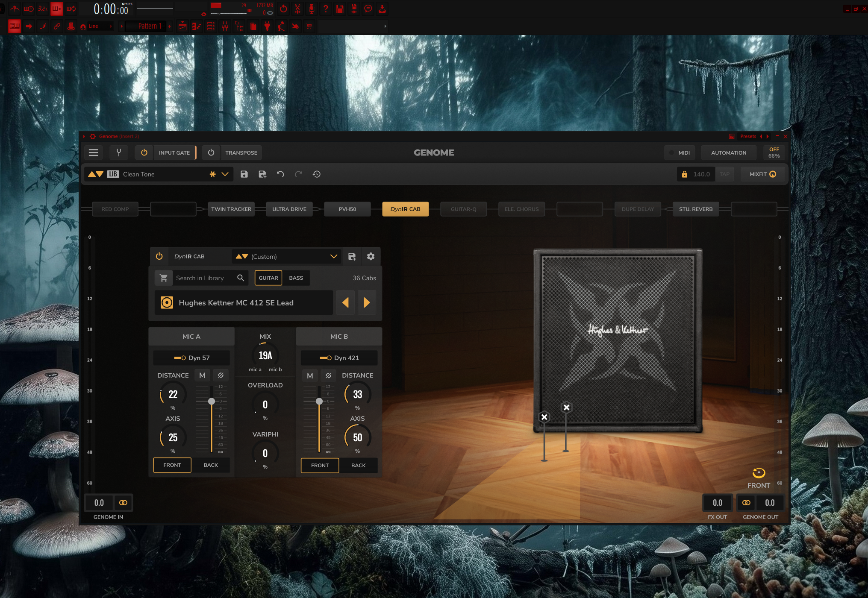Open the Line snap dropdown in FL Studio
The width and height of the screenshot is (868, 598).
tap(101, 26)
